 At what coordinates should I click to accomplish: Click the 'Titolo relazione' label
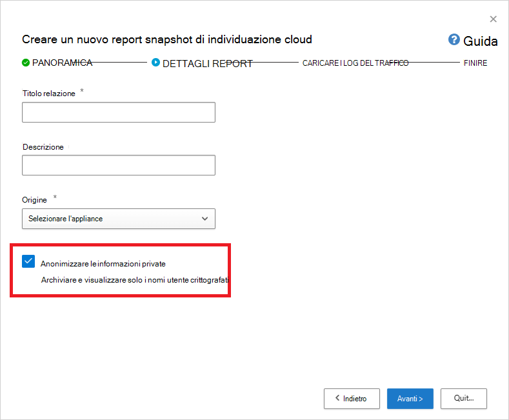(48, 94)
